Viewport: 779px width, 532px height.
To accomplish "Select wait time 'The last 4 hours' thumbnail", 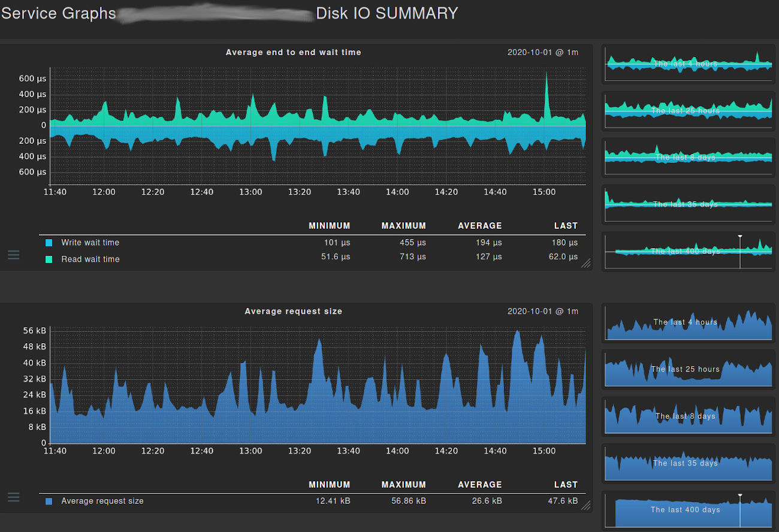I will click(x=689, y=64).
